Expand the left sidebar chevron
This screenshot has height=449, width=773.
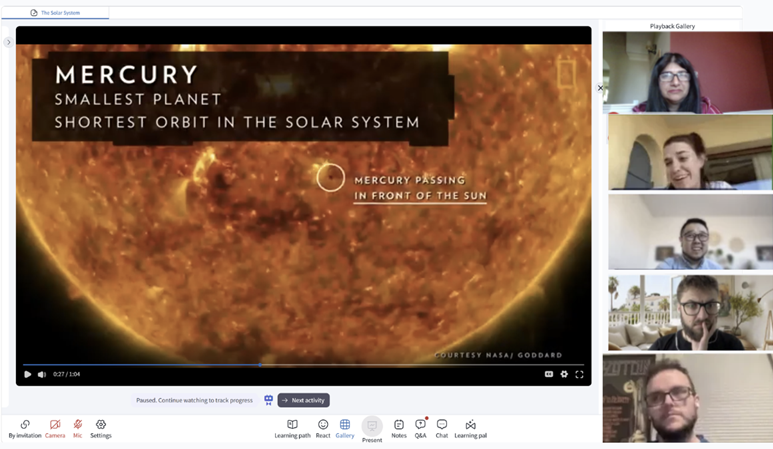pos(8,42)
